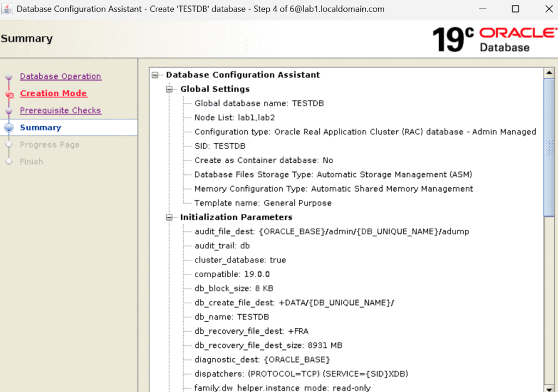Collapse the Initialization Parameters tree node
Image resolution: width=558 pixels, height=392 pixels.
169,217
